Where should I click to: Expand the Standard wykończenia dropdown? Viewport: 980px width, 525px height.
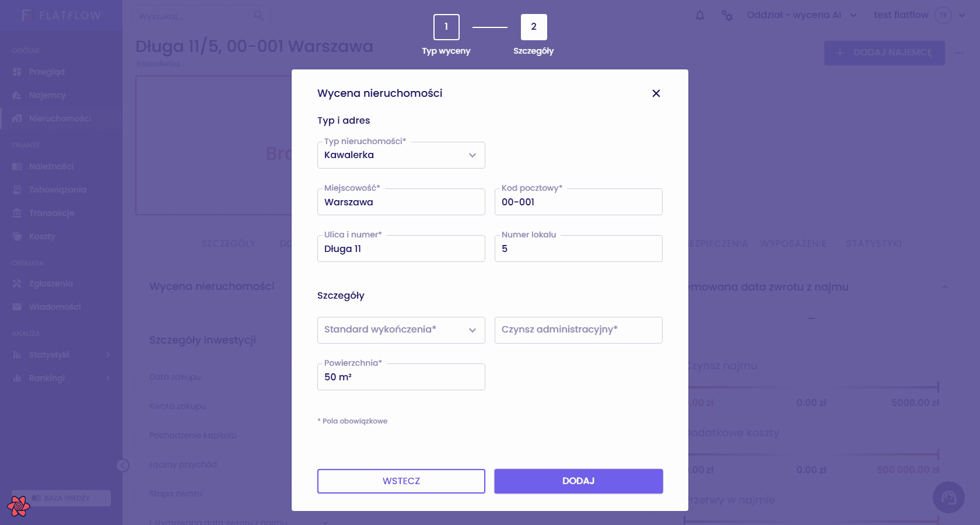[x=401, y=330]
